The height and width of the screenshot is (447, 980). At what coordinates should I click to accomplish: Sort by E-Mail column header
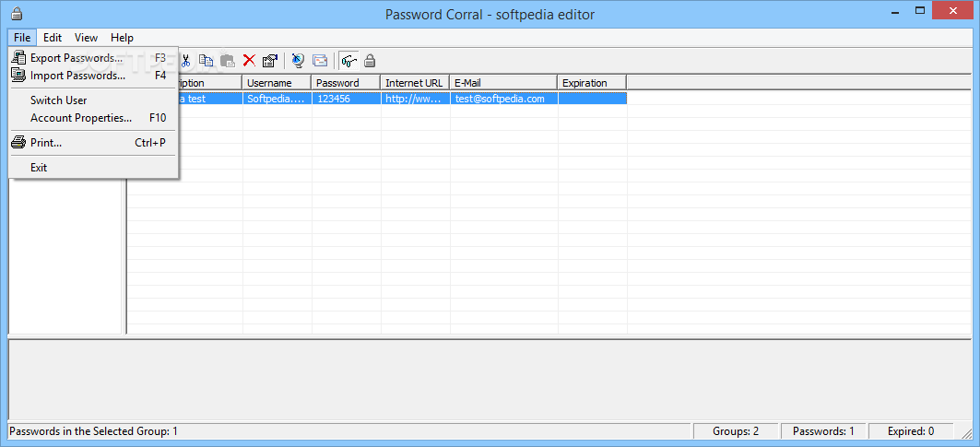click(503, 83)
